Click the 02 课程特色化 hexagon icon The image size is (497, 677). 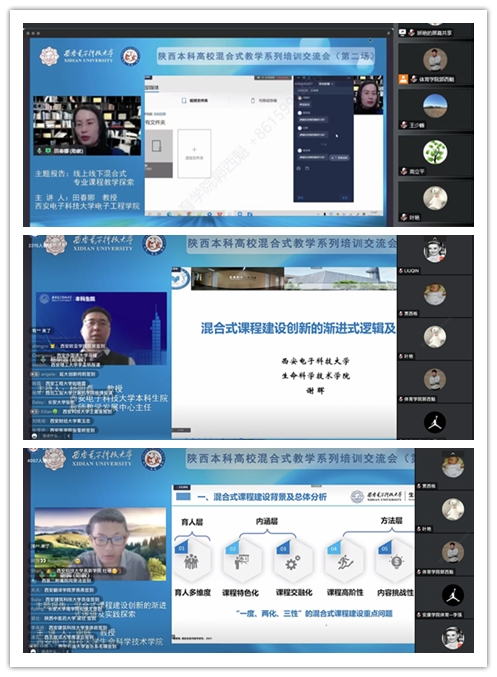(241, 560)
